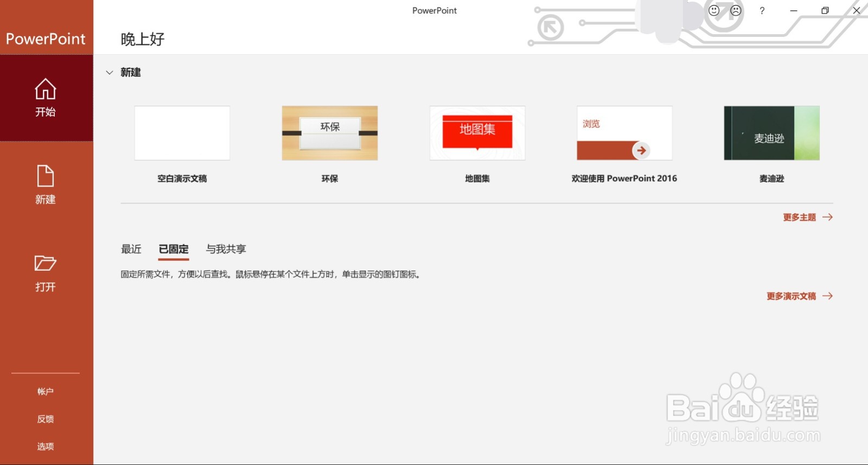Create a 空白演示文稿 from thumbnail

pyautogui.click(x=182, y=133)
